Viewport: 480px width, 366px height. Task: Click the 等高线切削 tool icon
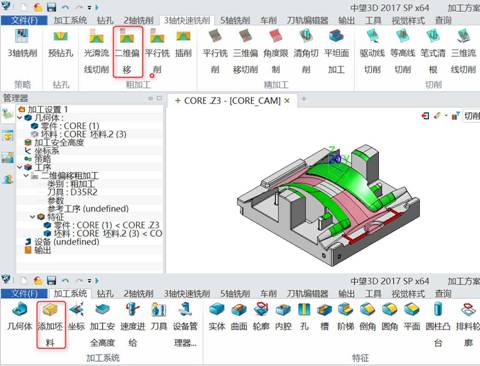pos(403,51)
